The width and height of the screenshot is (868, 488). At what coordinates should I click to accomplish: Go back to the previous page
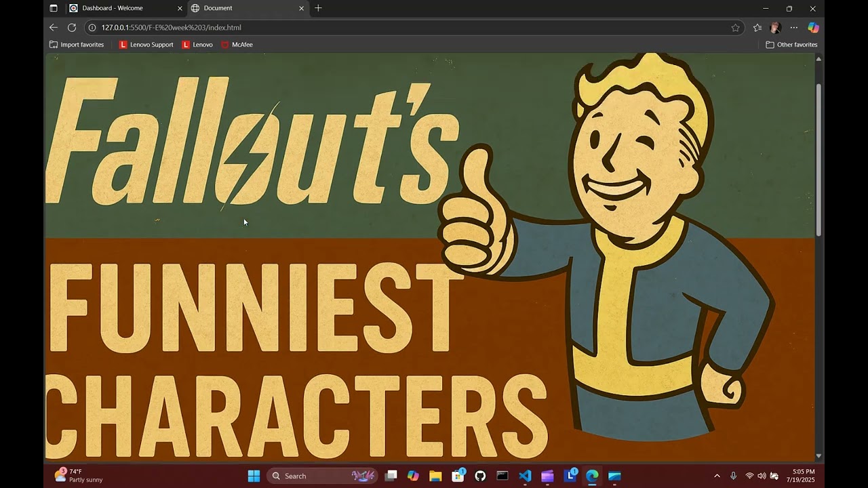coord(54,28)
